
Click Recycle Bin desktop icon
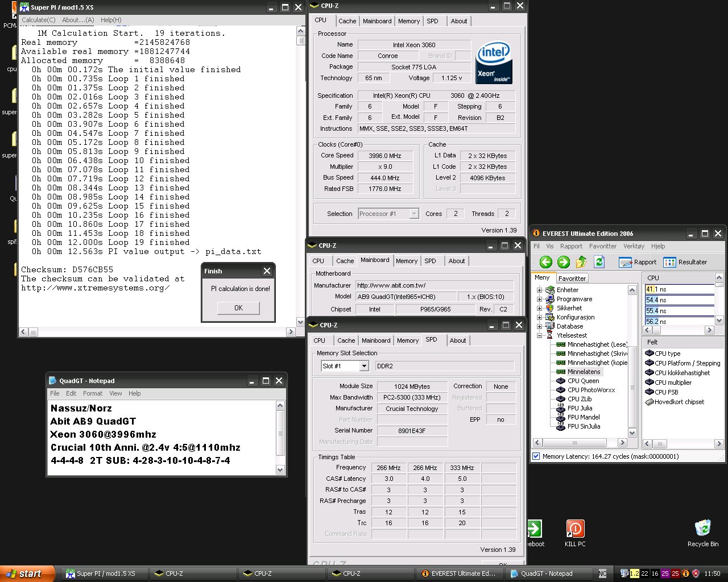pyautogui.click(x=703, y=533)
